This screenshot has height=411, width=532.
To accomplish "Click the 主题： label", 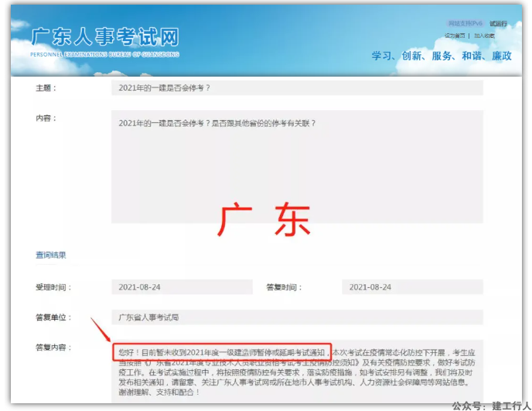I will coord(46,88).
